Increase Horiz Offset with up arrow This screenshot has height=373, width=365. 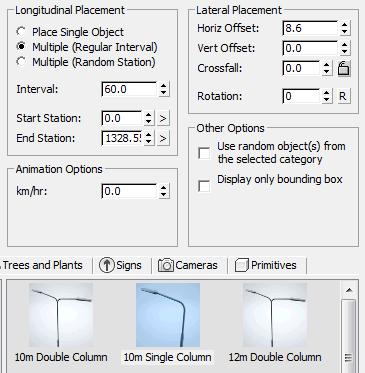coord(345,25)
